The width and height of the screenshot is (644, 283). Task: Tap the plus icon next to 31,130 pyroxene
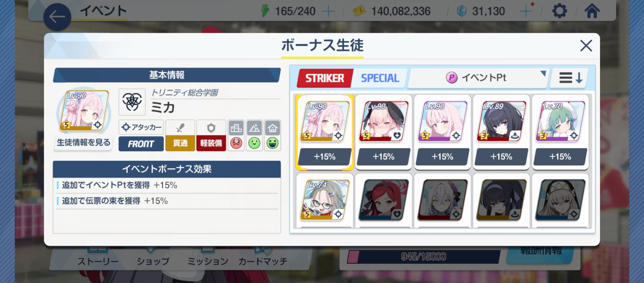point(526,12)
